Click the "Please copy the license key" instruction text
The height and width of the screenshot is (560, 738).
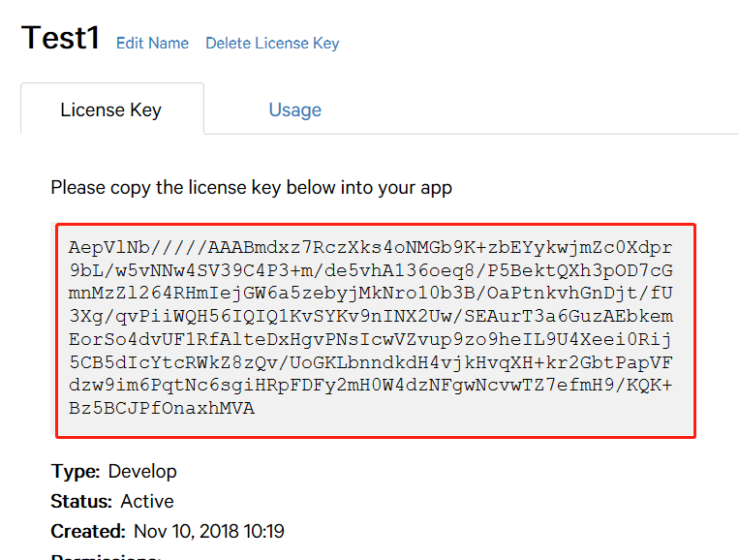[251, 187]
